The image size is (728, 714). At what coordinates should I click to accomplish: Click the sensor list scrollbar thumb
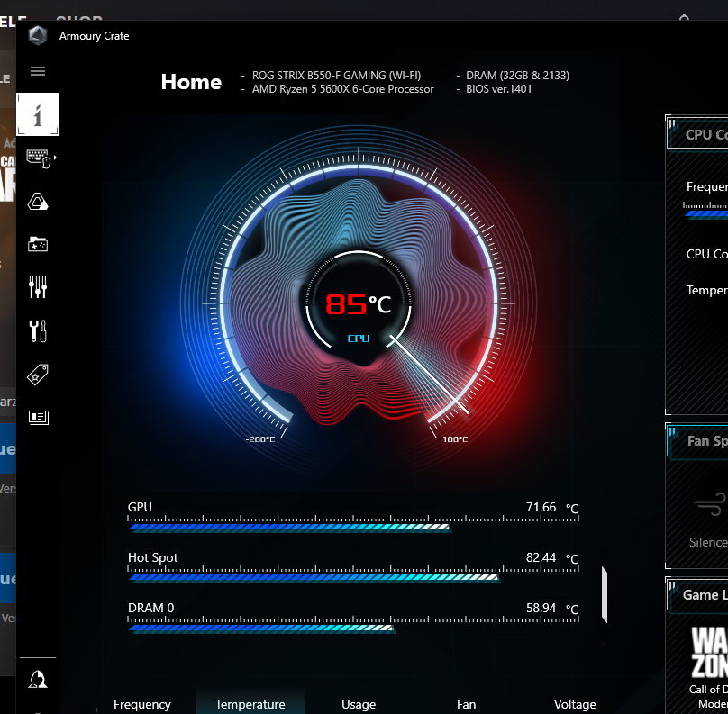point(605,594)
